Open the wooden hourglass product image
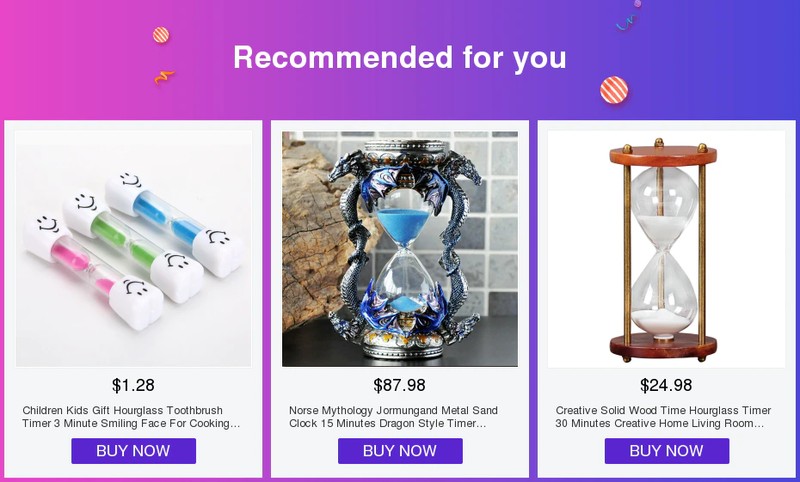Screen dimensions: 800x482 tap(666, 248)
